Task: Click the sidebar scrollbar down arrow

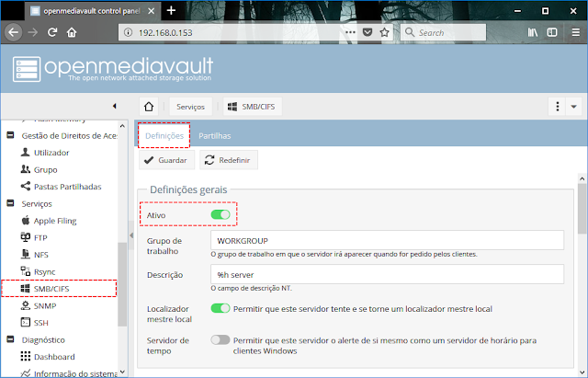Action: pyautogui.click(x=122, y=372)
